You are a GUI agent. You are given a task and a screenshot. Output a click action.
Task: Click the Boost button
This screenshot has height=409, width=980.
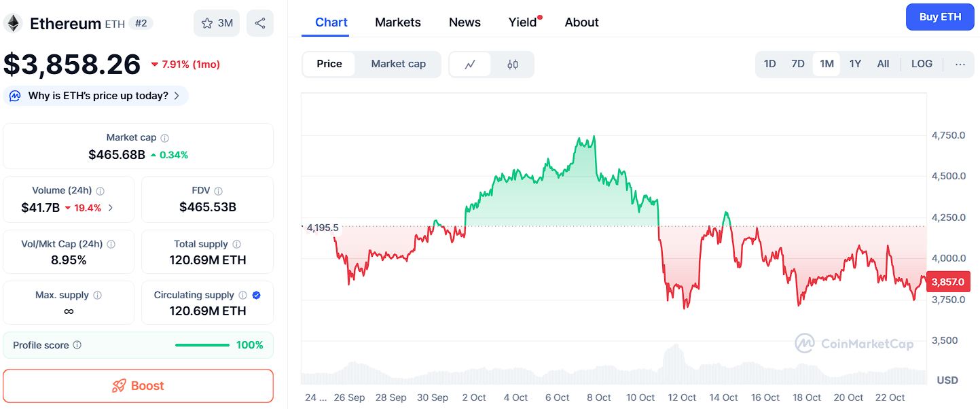coord(138,386)
